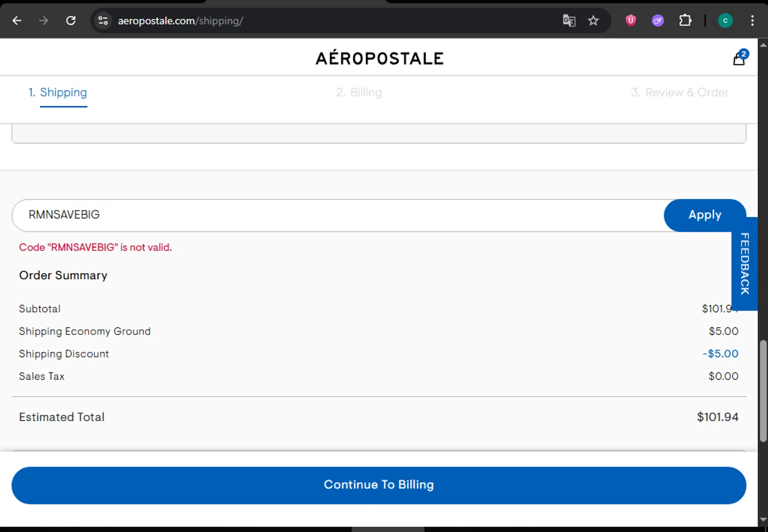Click the invalid code error message
768x532 pixels.
[95, 248]
